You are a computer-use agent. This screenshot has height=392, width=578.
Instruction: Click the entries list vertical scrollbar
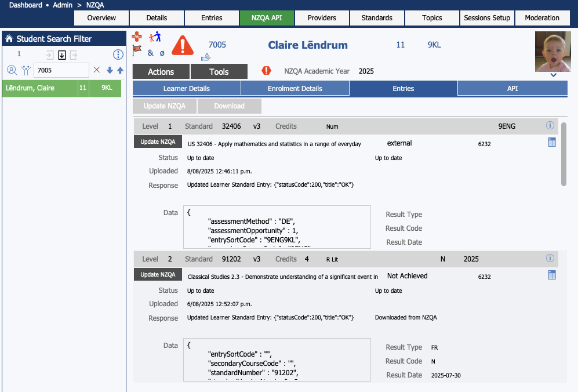(564, 154)
